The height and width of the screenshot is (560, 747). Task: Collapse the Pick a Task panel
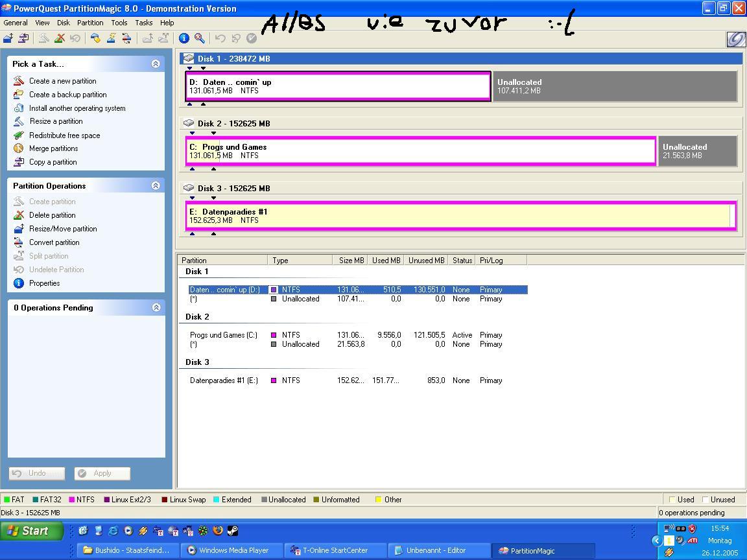tap(156, 64)
